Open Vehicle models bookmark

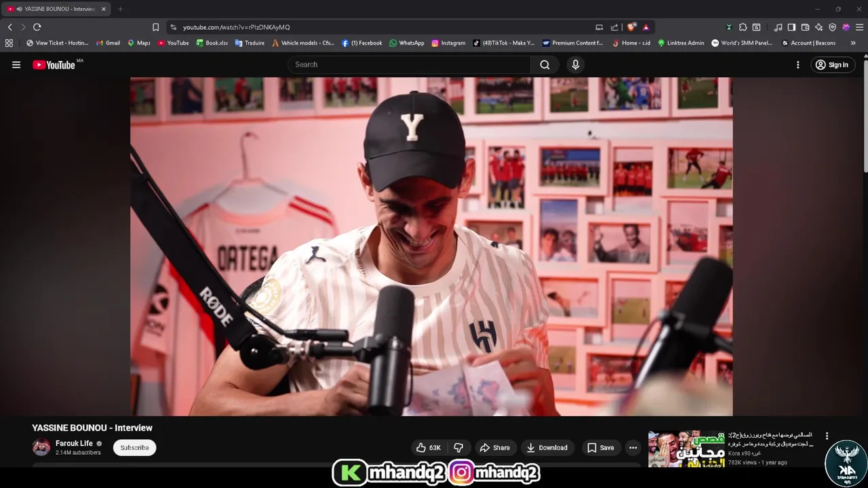click(x=303, y=43)
